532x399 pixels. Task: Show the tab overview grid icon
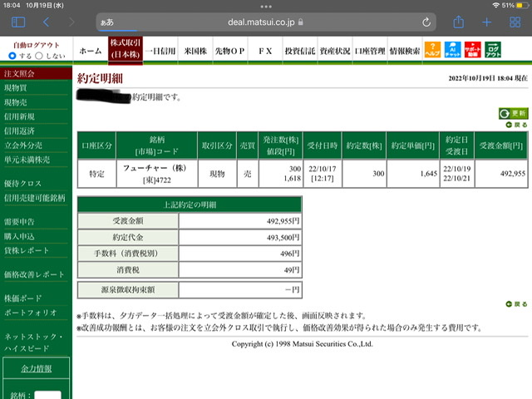(x=515, y=22)
